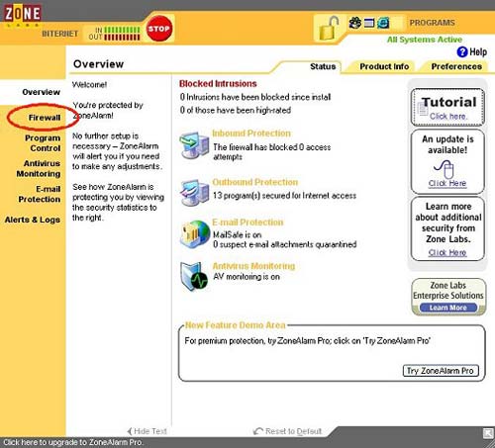Click the '0 Intrusions have been blocked' line
This screenshot has width=495, height=448.
pyautogui.click(x=255, y=97)
